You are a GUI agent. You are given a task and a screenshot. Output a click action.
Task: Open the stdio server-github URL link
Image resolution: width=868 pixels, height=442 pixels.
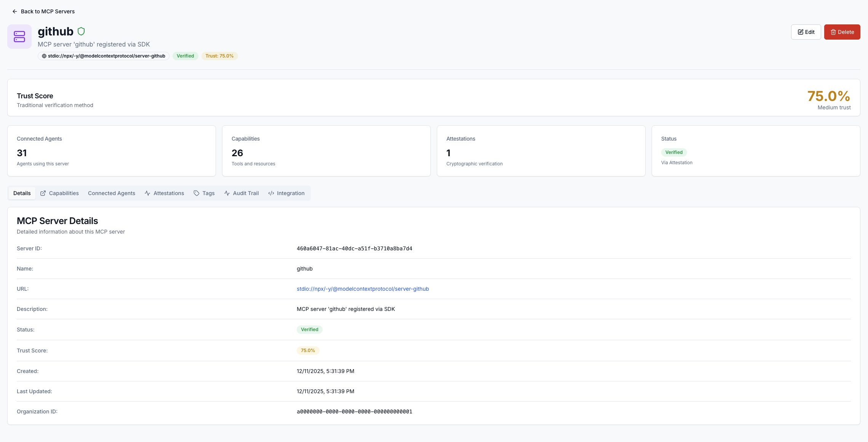click(x=363, y=289)
